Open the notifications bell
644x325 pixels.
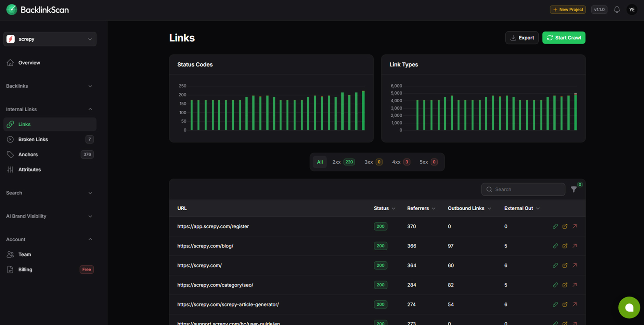617,10
